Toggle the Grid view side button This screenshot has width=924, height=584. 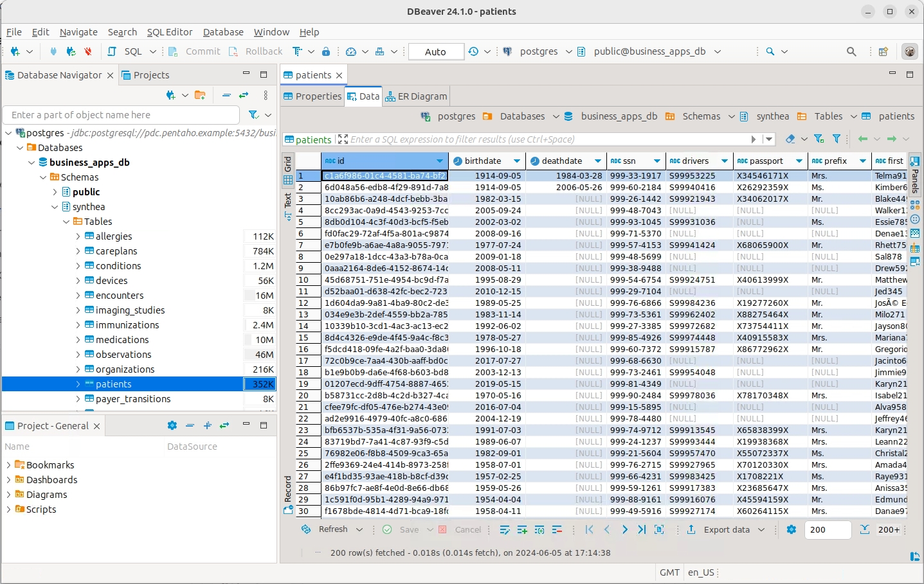coord(288,170)
